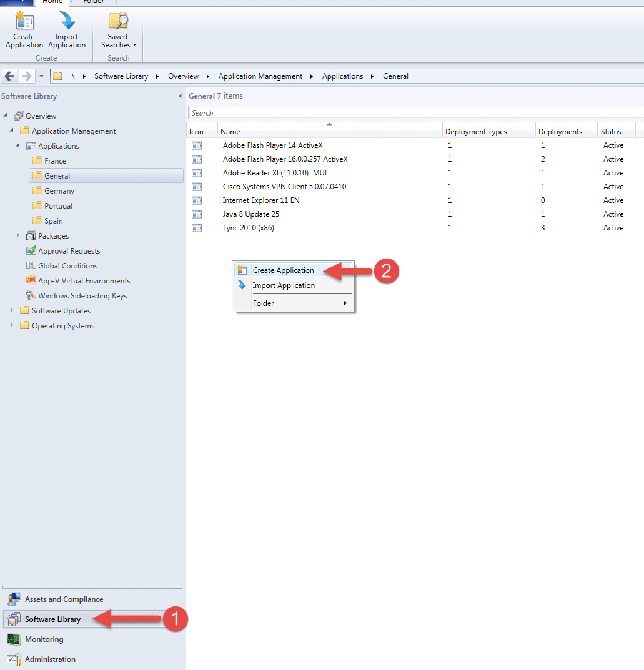Screen dimensions: 644x670
Task: Sort list by Deployments column header
Action: pos(560,132)
